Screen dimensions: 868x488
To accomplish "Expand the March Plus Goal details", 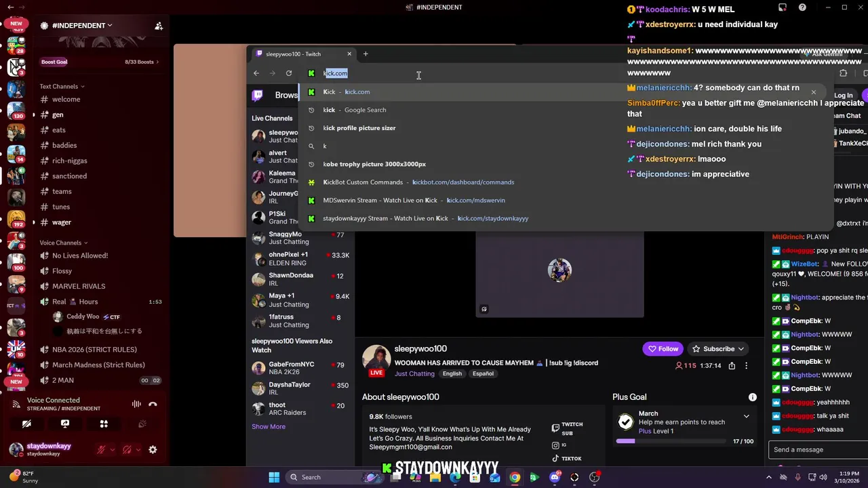I will click(x=747, y=416).
